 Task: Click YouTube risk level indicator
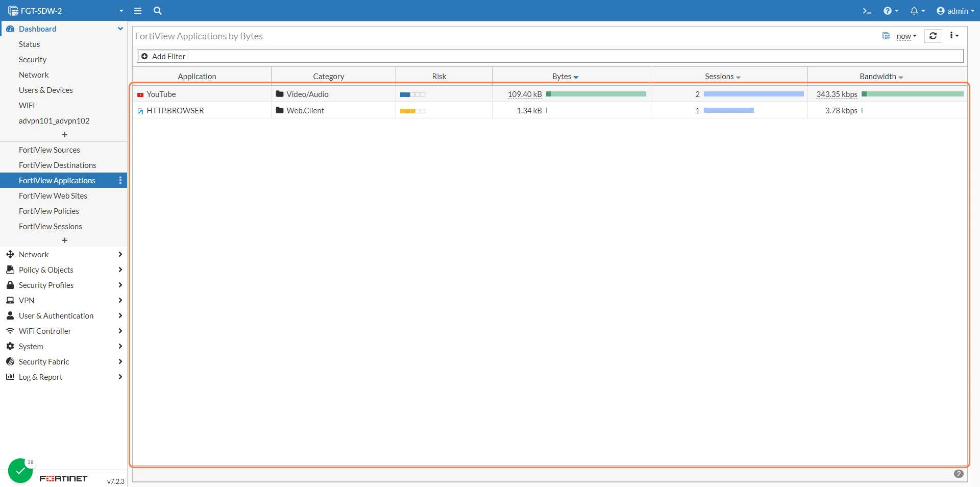click(x=412, y=94)
